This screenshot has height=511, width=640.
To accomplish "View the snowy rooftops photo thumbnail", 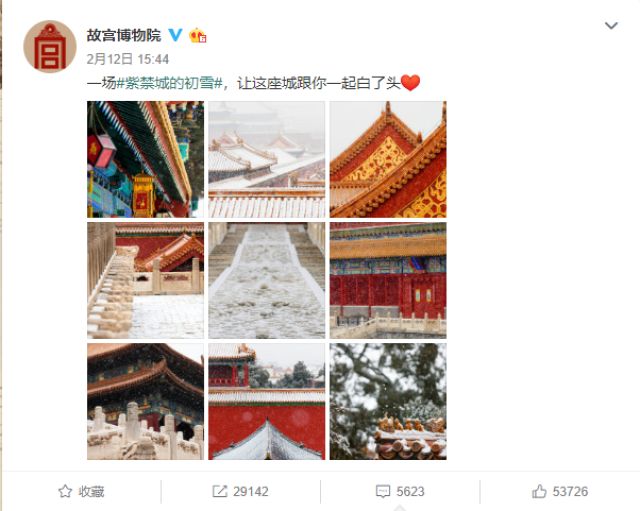I will pyautogui.click(x=267, y=159).
